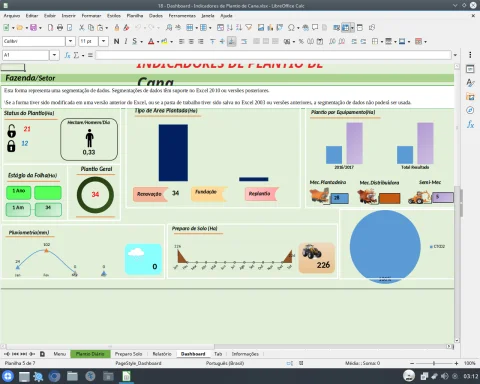Insert a chart from the toolbar
The height and width of the screenshot is (384, 480).
tap(270, 28)
